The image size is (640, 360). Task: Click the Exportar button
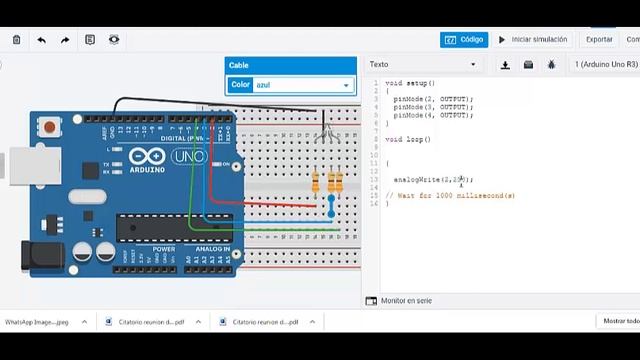tap(599, 40)
